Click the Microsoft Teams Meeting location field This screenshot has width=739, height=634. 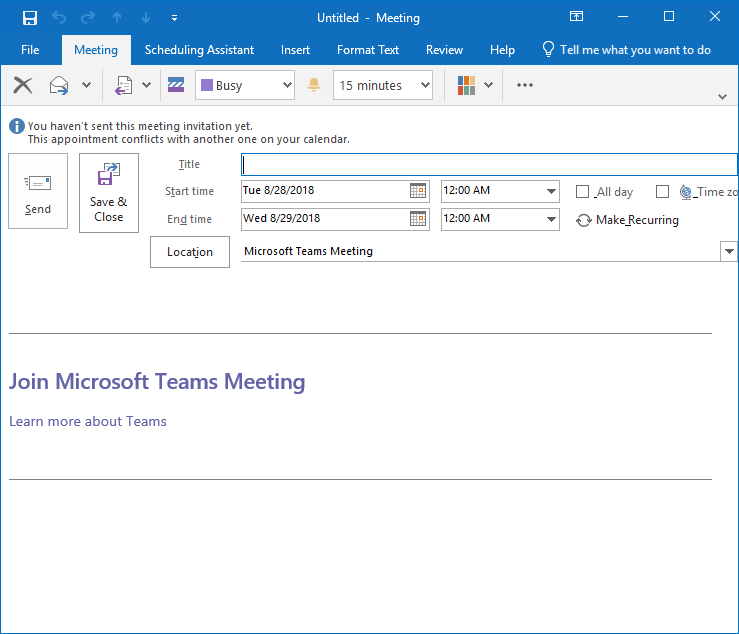coord(480,251)
